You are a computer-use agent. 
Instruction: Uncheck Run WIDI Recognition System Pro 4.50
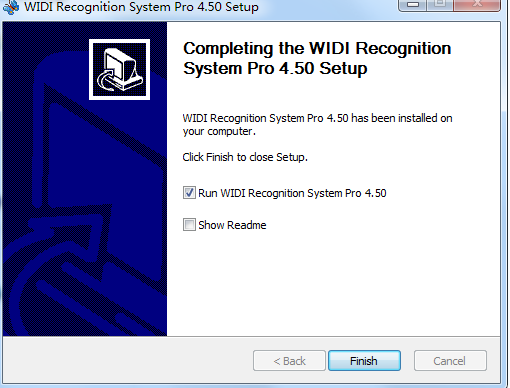point(189,193)
